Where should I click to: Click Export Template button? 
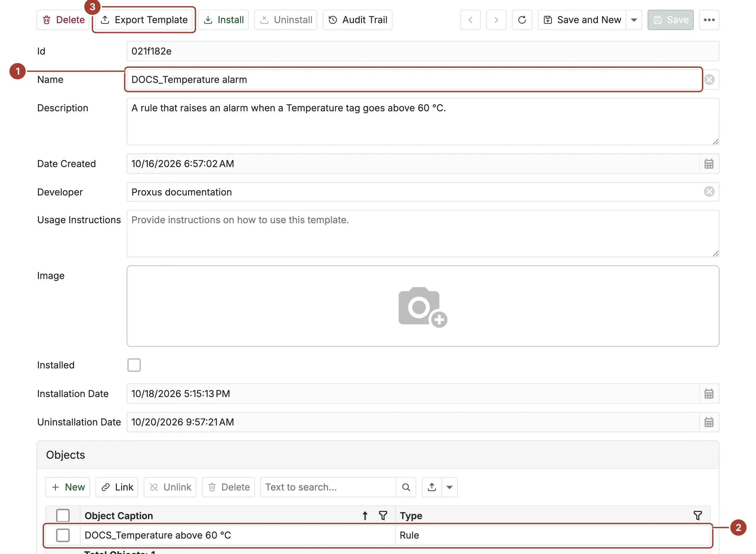(144, 20)
